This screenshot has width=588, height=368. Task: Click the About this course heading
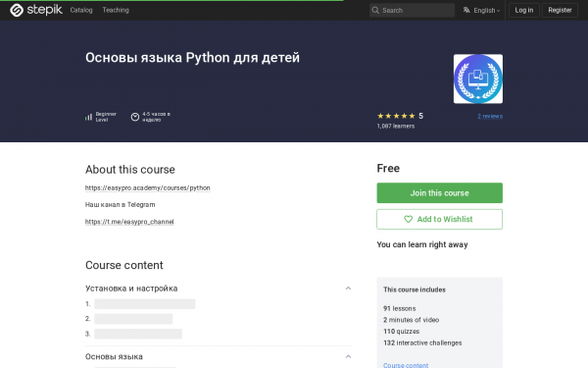[x=130, y=170]
